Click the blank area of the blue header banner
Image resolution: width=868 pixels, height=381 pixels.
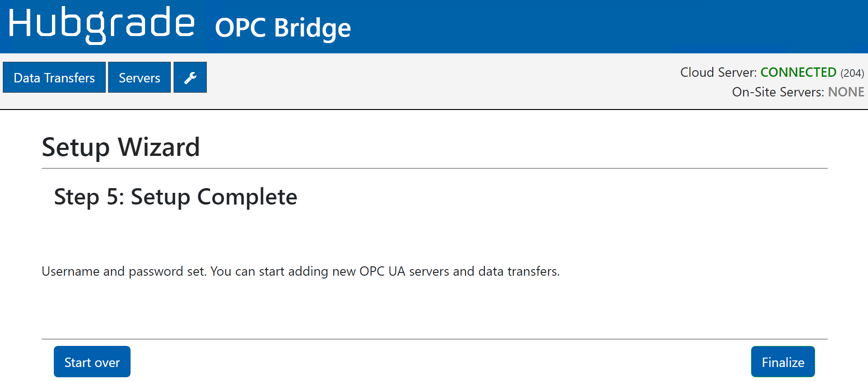coord(608,26)
